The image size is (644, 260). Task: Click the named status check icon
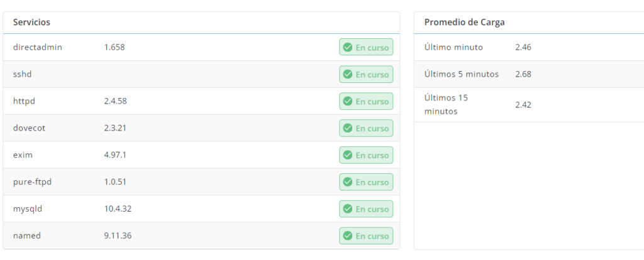point(347,236)
